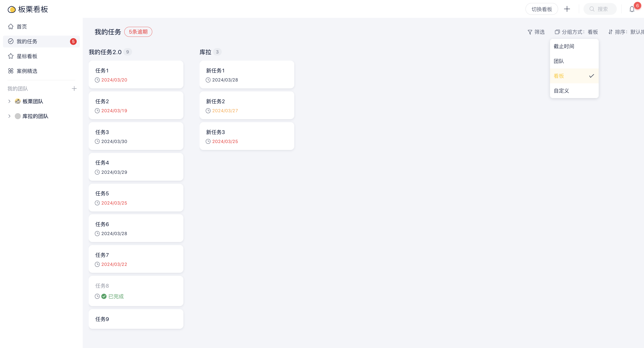Image resolution: width=644 pixels, height=348 pixels.
Task: Click the notification bell icon
Action: 632,9
